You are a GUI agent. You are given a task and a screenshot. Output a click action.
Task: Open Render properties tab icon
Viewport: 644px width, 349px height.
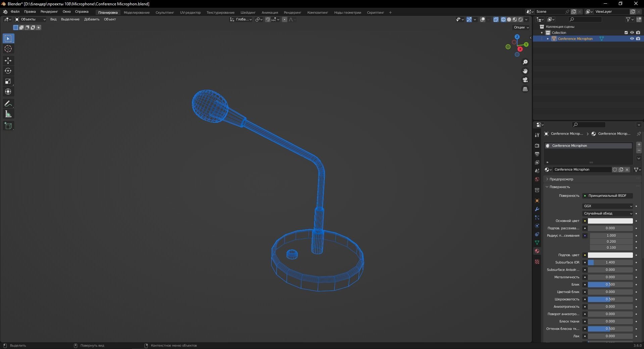[537, 146]
